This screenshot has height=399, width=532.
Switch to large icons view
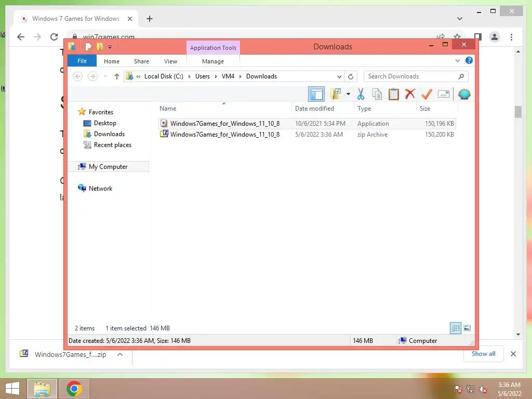click(x=467, y=328)
